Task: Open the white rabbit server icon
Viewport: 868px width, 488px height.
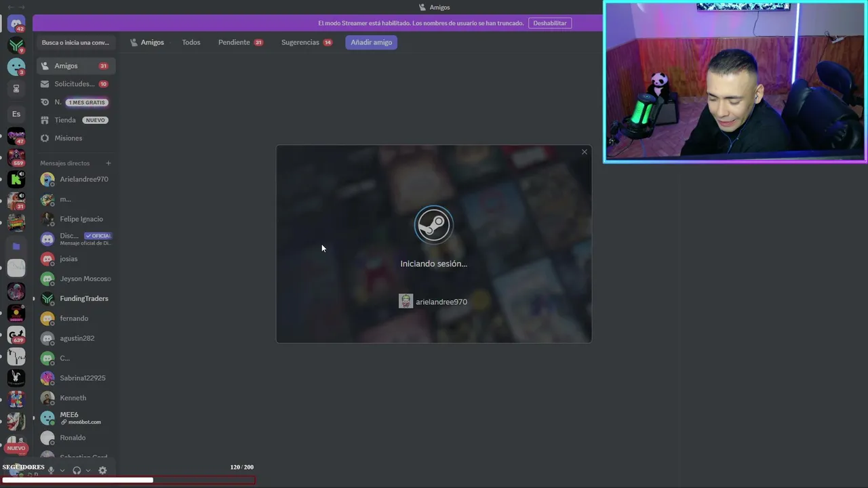Action: (x=16, y=378)
